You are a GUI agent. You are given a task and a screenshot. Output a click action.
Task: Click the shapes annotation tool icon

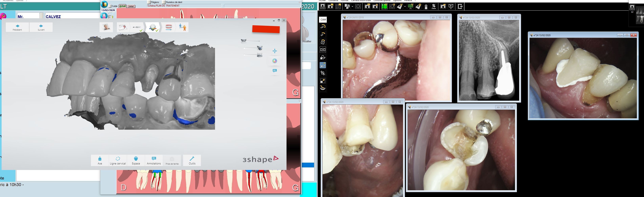point(323,58)
